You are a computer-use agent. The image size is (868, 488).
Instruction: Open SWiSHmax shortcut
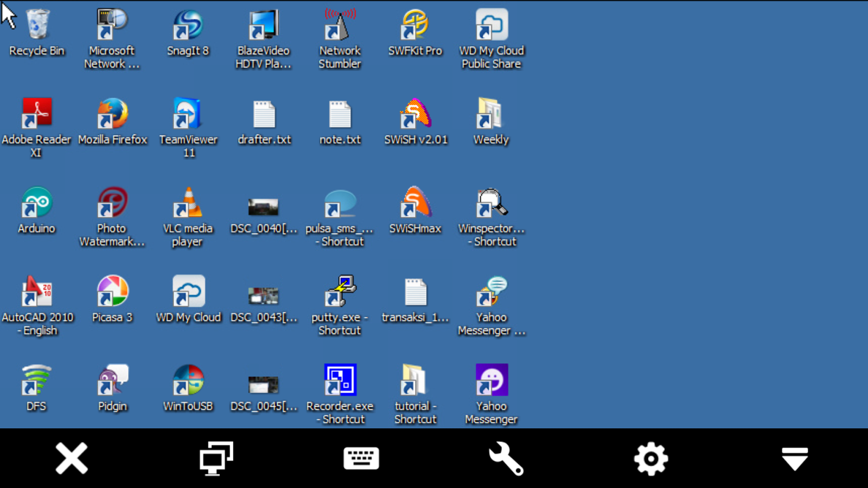416,203
